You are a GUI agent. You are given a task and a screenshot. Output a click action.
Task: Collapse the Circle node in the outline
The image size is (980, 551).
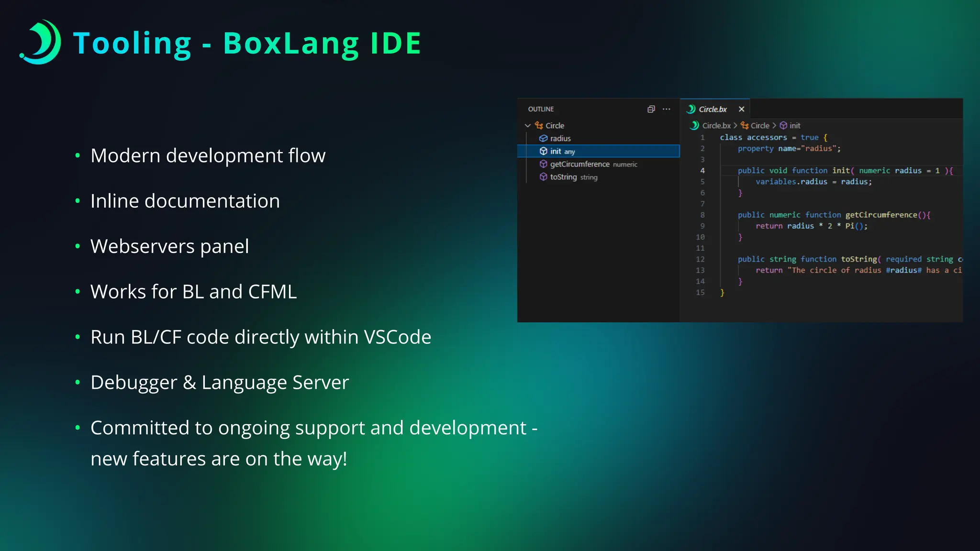pyautogui.click(x=528, y=125)
